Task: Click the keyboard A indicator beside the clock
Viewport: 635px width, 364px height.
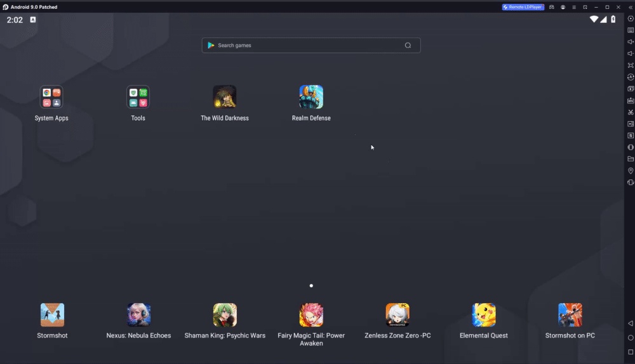Action: pyautogui.click(x=33, y=20)
